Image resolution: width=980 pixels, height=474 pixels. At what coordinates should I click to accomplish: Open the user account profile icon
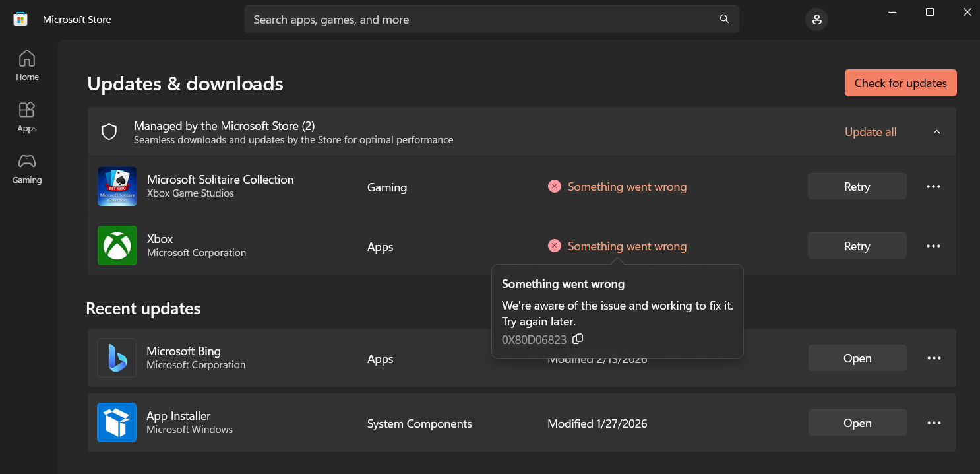[816, 19]
